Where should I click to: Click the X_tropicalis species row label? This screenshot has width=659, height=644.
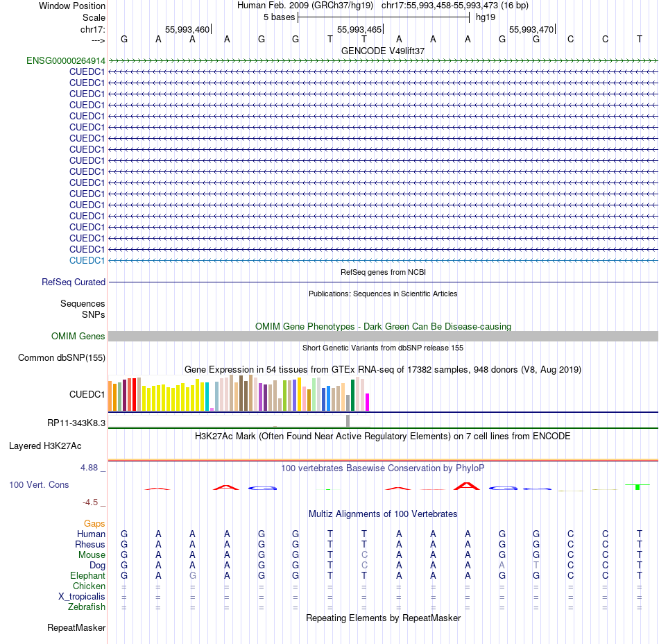82,597
